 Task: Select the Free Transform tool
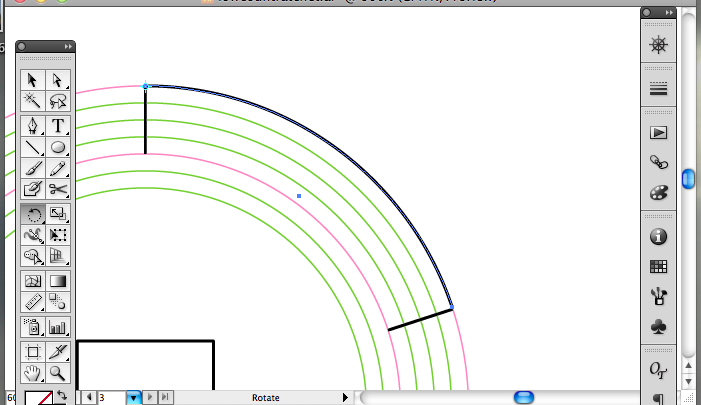click(x=58, y=235)
